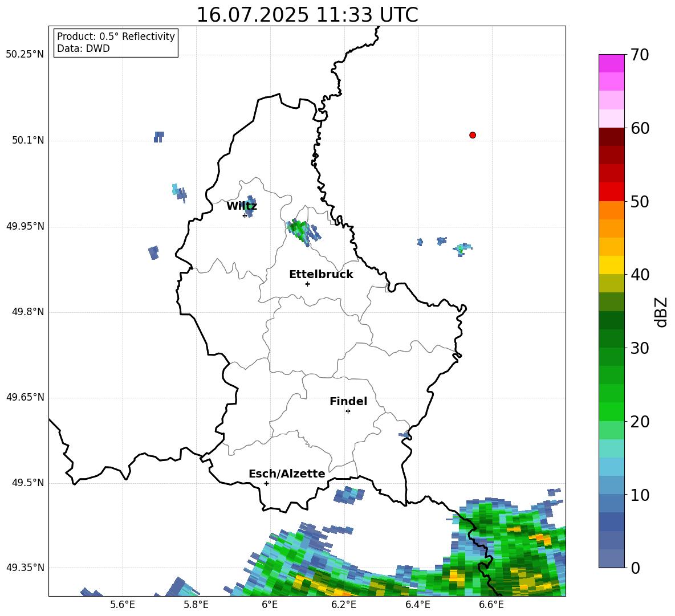Click the 6.4°E longitude label

[417, 605]
